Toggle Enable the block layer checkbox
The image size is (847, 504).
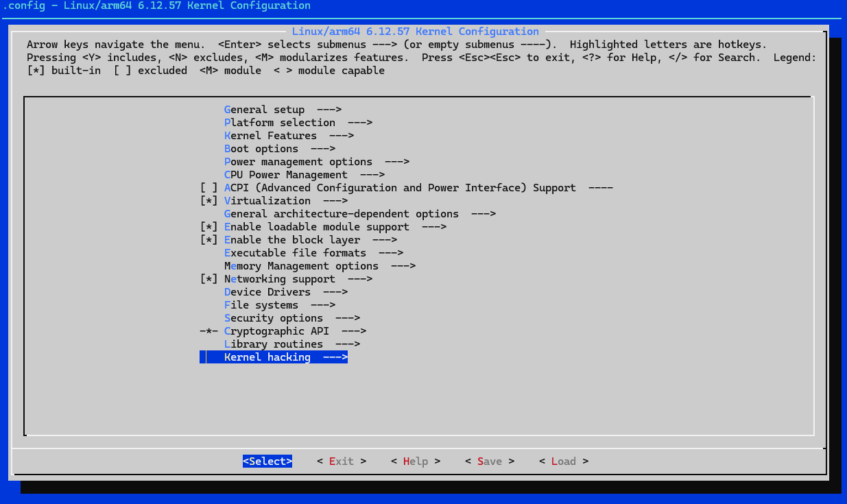[208, 240]
